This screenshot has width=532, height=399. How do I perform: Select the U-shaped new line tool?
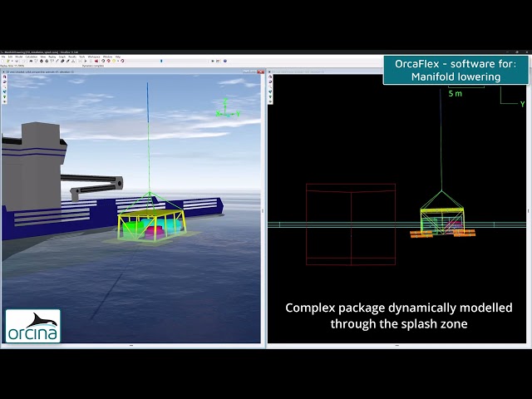point(36,61)
